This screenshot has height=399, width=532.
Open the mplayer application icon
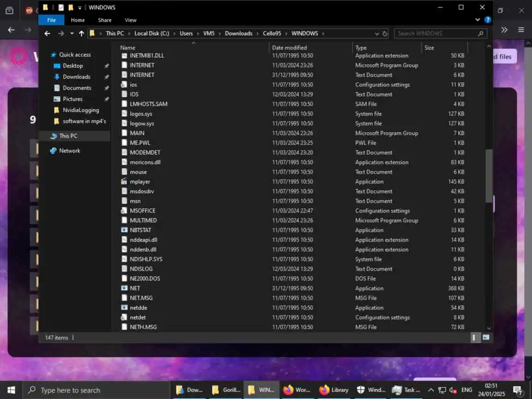pyautogui.click(x=124, y=181)
